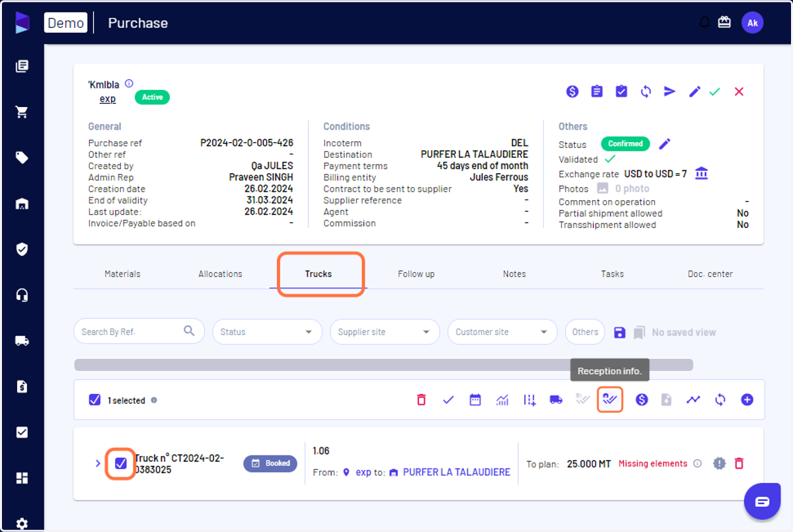This screenshot has height=532, width=793.
Task: Click the sync arrows icon in the purchase header
Action: tap(646, 92)
